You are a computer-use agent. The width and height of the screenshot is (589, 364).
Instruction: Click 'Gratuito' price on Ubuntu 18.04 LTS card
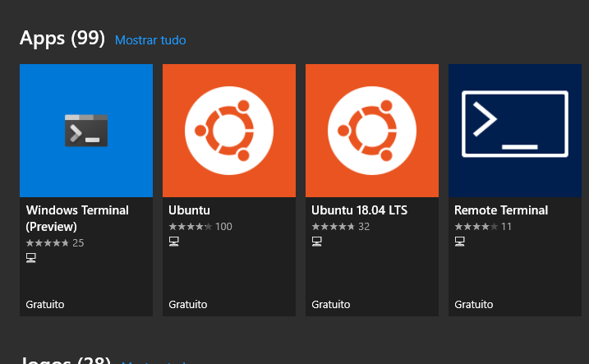tap(331, 304)
